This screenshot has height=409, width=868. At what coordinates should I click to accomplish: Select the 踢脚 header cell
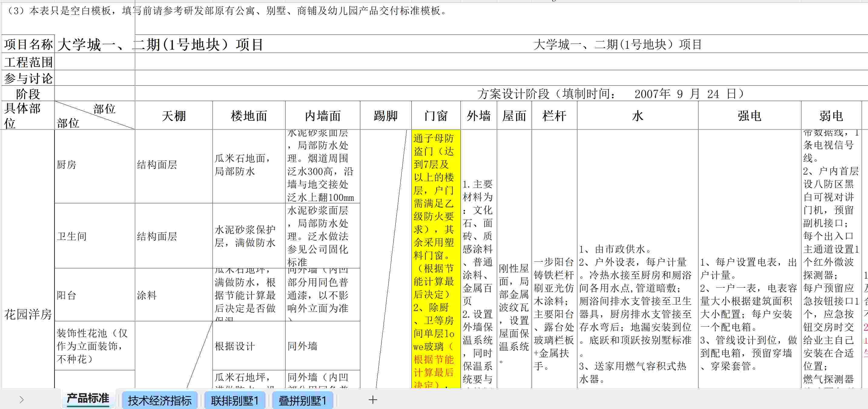coord(385,116)
